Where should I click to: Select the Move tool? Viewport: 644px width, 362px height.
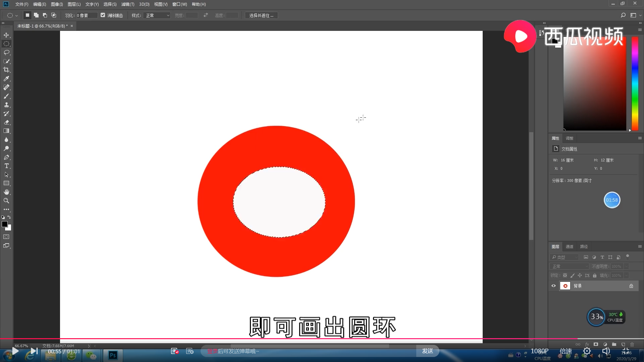point(7,35)
